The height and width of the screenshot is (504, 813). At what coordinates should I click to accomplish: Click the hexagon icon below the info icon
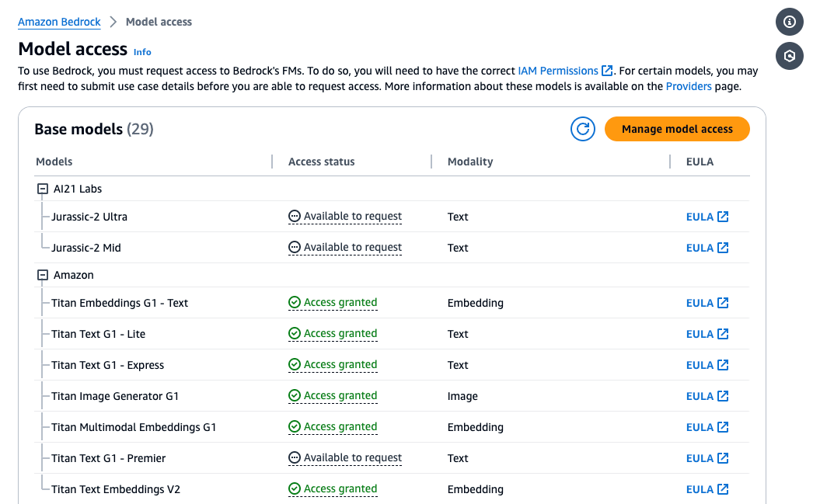[790, 56]
